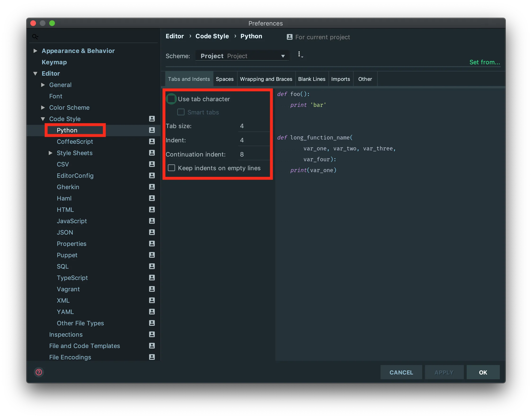This screenshot has width=532, height=418.
Task: Select JavaScript in Code Style list
Action: tap(72, 221)
